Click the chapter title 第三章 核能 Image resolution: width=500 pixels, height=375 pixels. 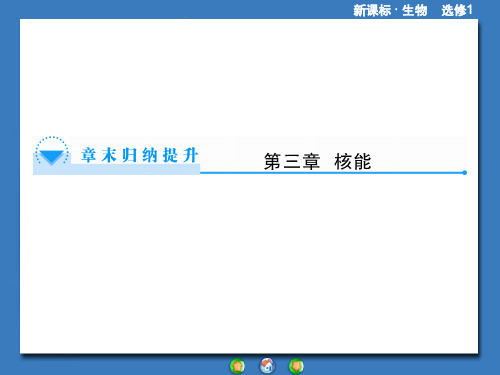[x=317, y=162]
